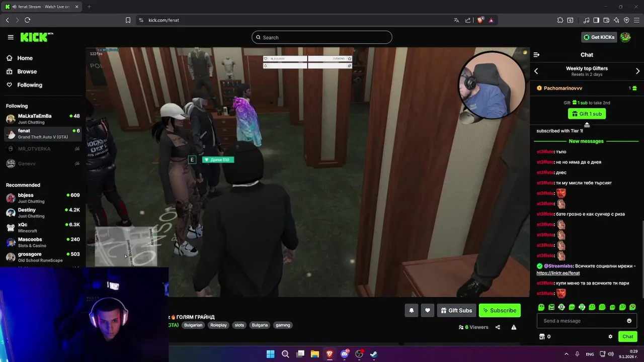The width and height of the screenshot is (644, 362).
Task: Open Brave Wallet icon
Action: (x=606, y=20)
